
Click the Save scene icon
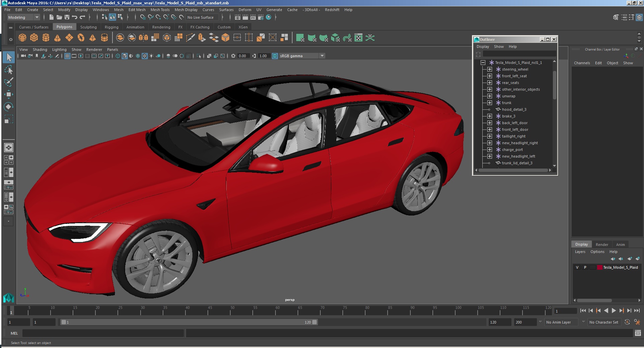67,17
